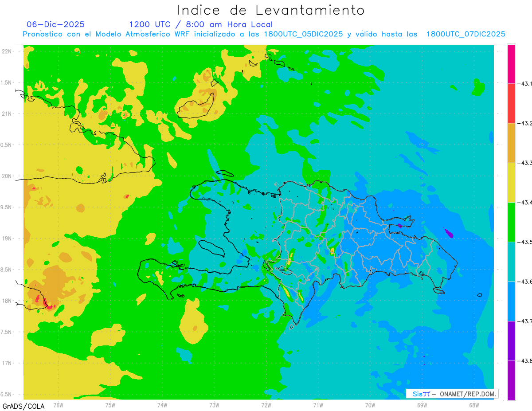Click the legend value '-43.2'
Image resolution: width=532 pixels, height=411 pixels.
525,123
